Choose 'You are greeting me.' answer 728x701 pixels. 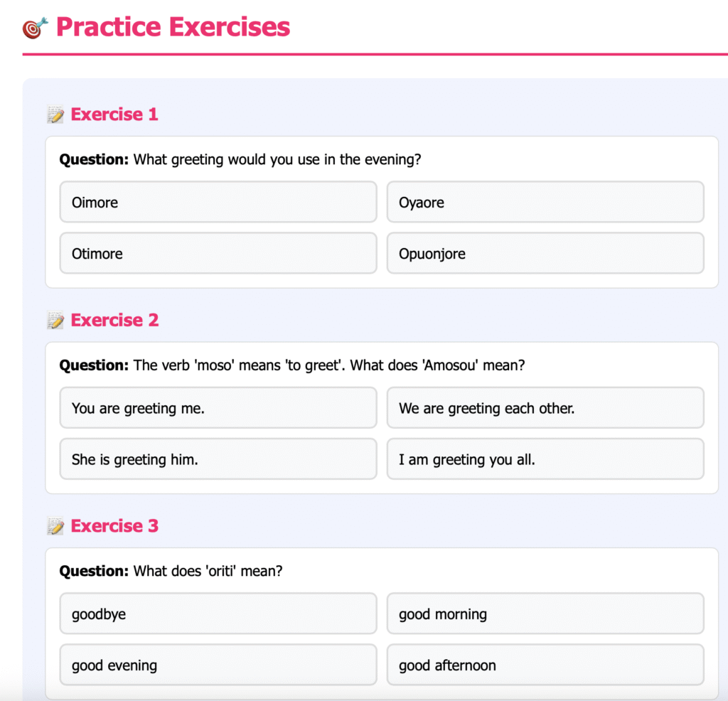pos(218,408)
